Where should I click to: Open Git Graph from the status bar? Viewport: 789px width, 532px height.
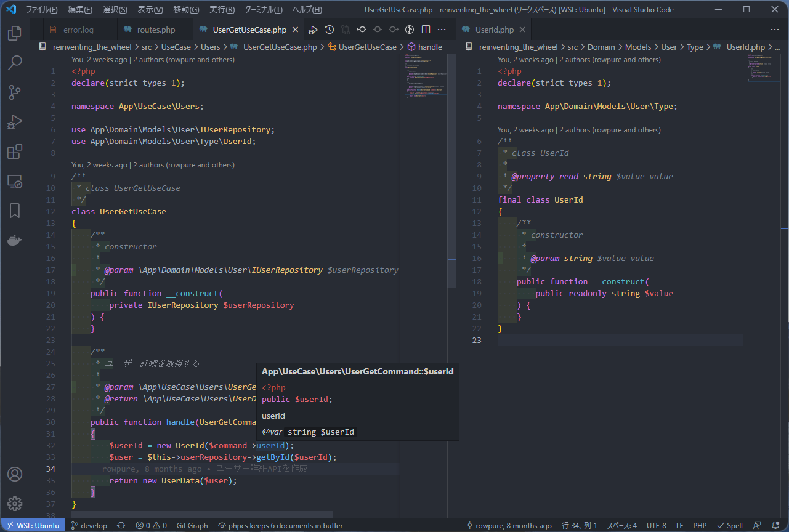point(192,525)
